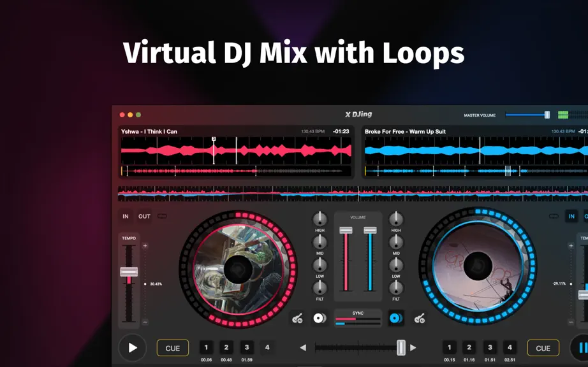588x367 pixels.
Task: Set loop IN point on left deck
Action: coord(126,216)
